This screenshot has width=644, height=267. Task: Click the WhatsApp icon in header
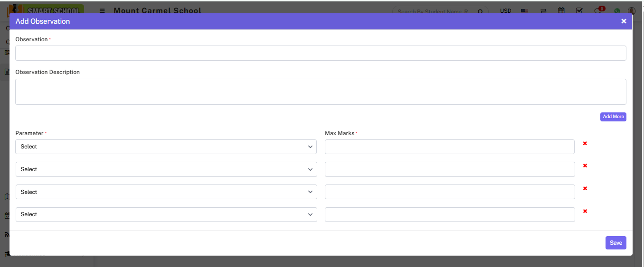pos(617,11)
